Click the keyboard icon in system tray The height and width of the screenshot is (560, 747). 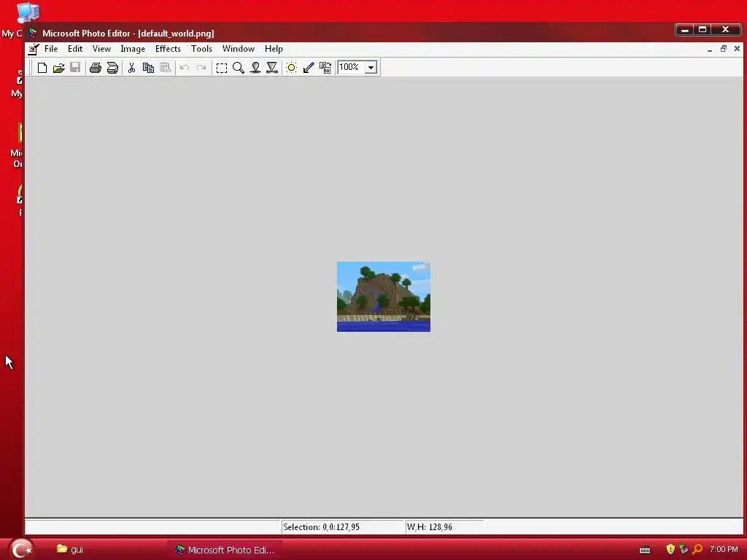pos(645,550)
